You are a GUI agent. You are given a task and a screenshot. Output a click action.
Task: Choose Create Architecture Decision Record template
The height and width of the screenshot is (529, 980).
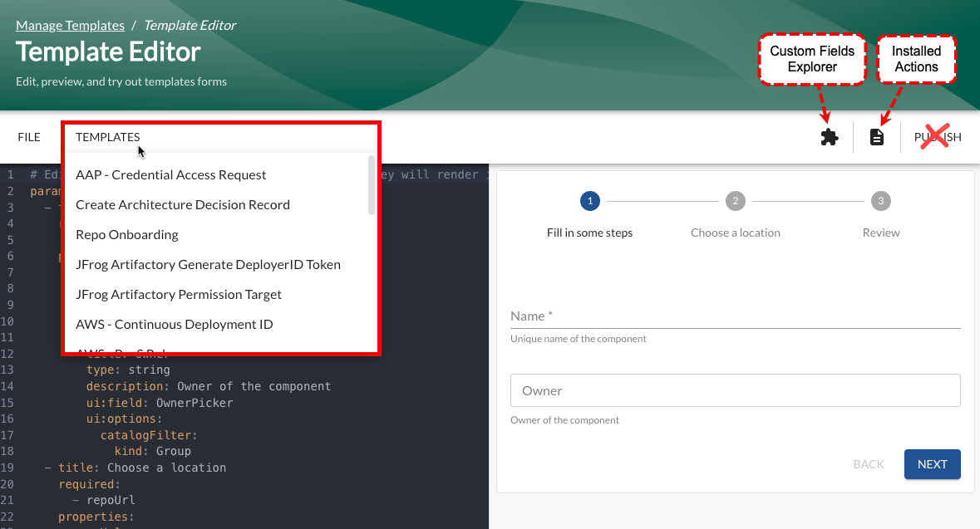click(183, 204)
